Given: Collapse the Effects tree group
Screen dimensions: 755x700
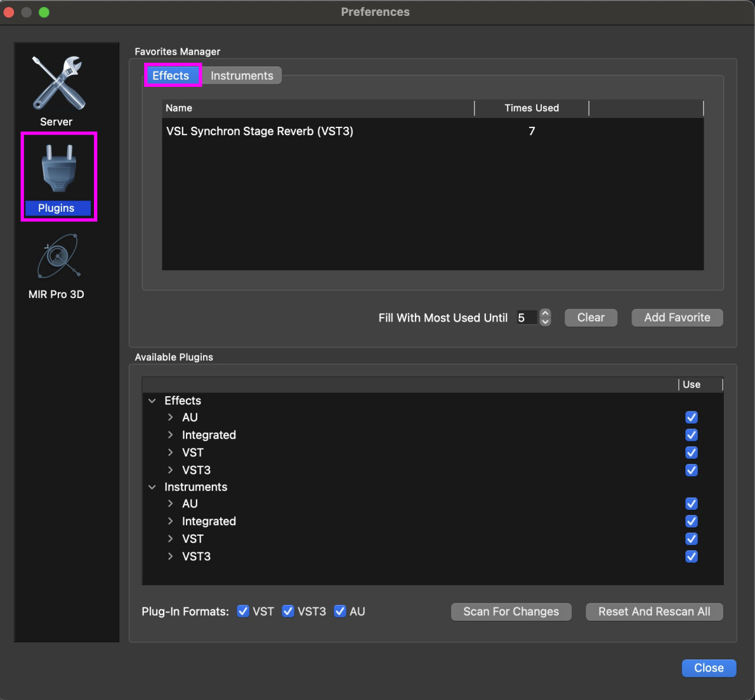Looking at the screenshot, I should (152, 401).
